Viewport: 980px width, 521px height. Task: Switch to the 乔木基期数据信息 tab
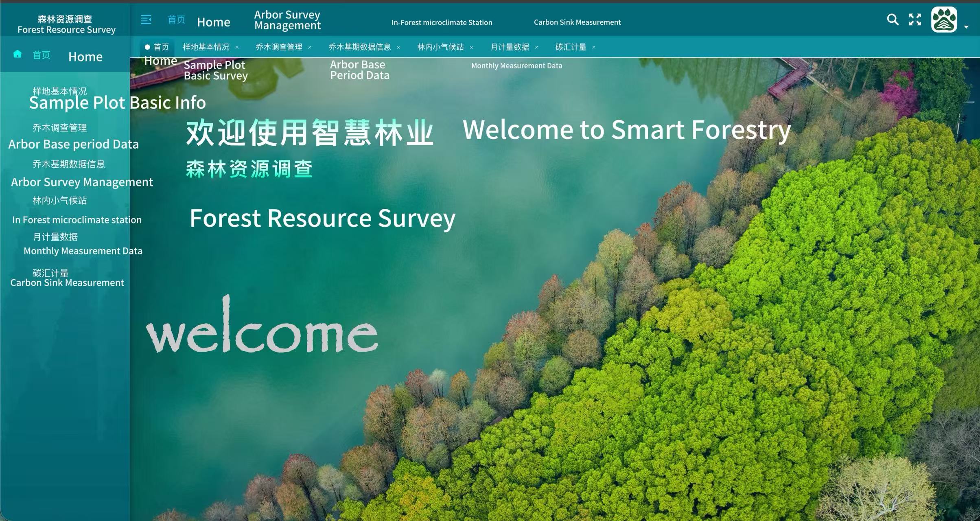pos(360,47)
